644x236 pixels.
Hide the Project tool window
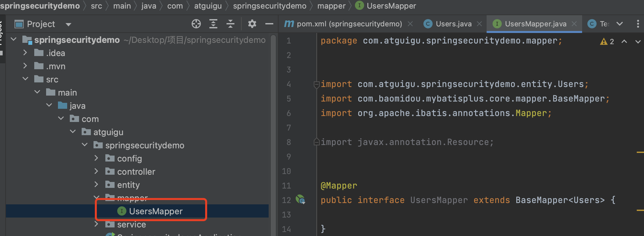[269, 24]
